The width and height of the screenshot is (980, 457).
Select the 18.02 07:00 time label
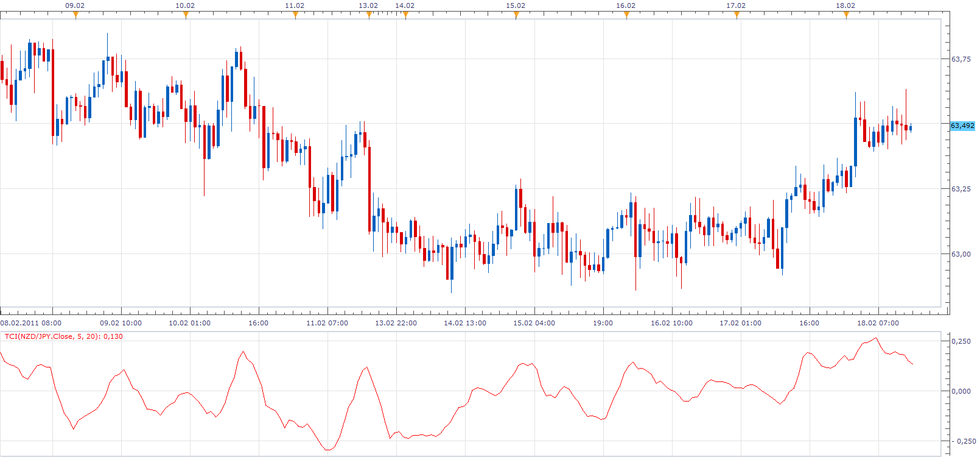click(x=878, y=323)
